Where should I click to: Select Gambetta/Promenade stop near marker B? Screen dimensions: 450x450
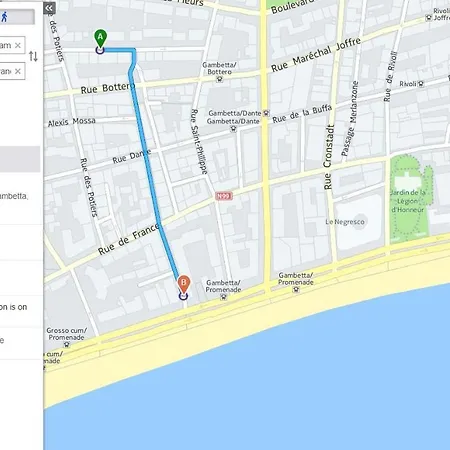(224, 297)
